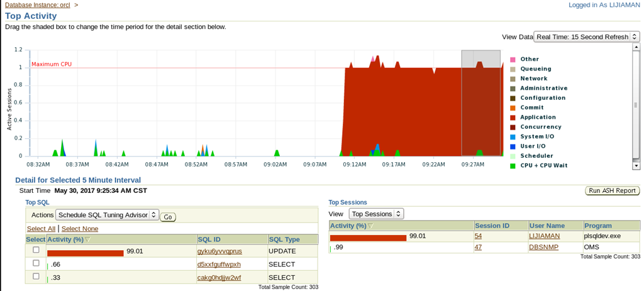Tick the checkbox for SQL d5xxfguffwpxh
The width and height of the screenshot is (644, 291).
point(36,263)
